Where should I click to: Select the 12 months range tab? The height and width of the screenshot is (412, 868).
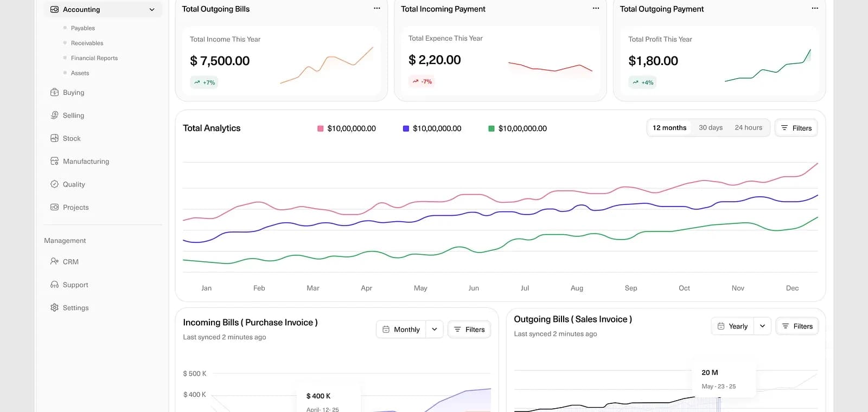669,128
